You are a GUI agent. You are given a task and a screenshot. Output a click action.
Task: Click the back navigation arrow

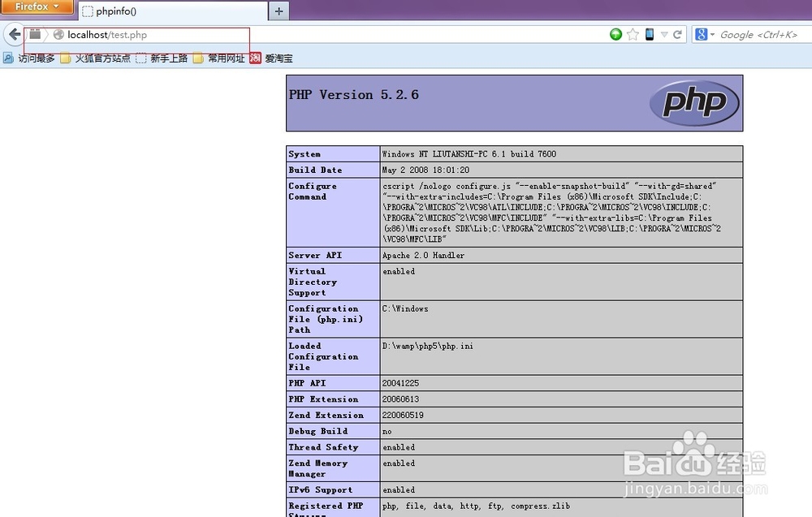[x=14, y=34]
